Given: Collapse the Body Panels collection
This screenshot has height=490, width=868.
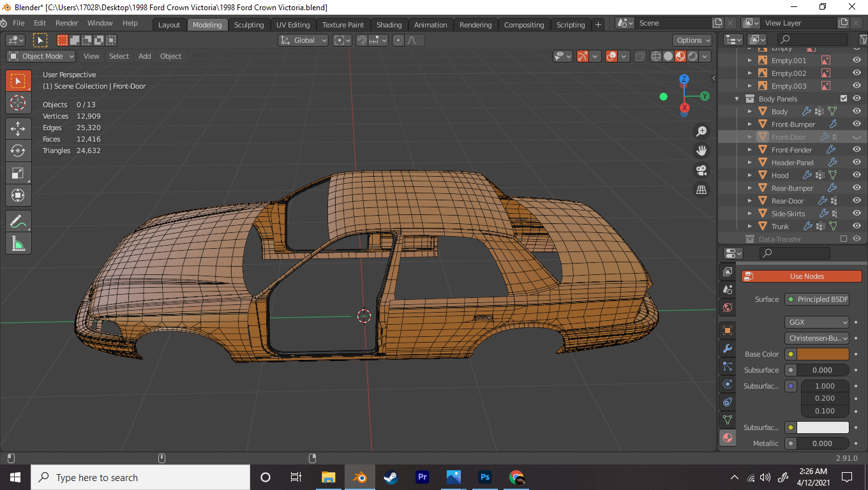Looking at the screenshot, I should click(x=737, y=98).
